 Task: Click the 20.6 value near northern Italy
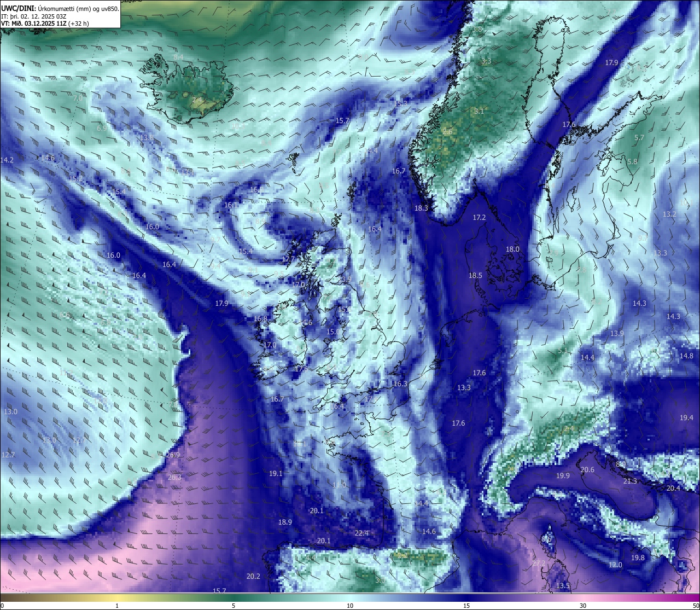(587, 470)
